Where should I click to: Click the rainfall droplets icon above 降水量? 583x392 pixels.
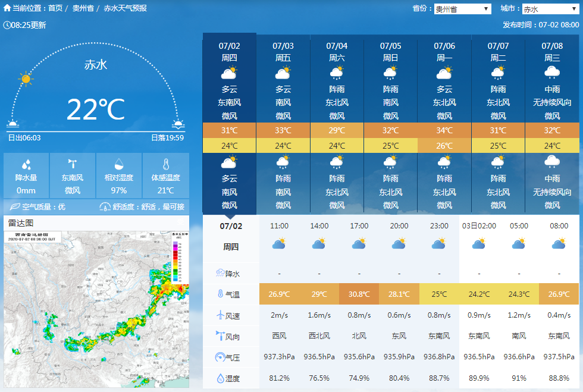tap(26, 164)
